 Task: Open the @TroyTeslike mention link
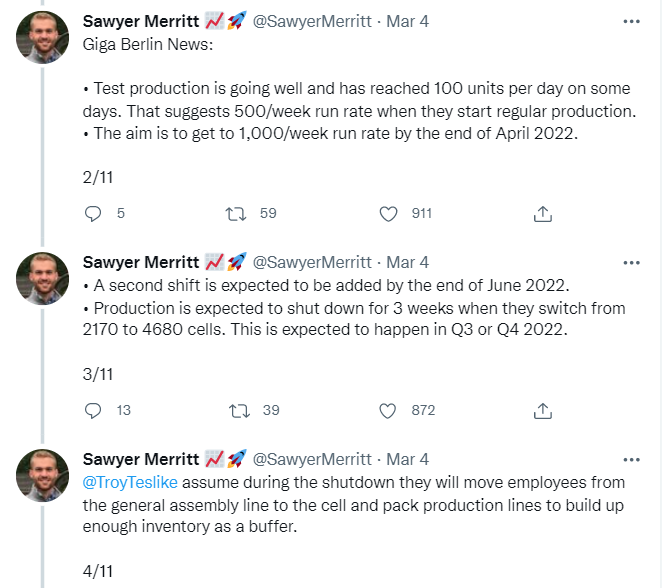pyautogui.click(x=130, y=482)
